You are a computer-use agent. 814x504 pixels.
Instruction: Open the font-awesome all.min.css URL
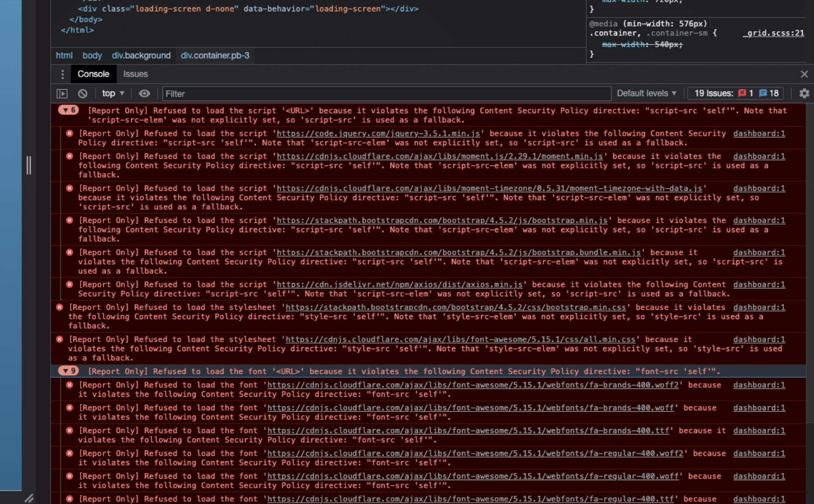[x=460, y=339]
